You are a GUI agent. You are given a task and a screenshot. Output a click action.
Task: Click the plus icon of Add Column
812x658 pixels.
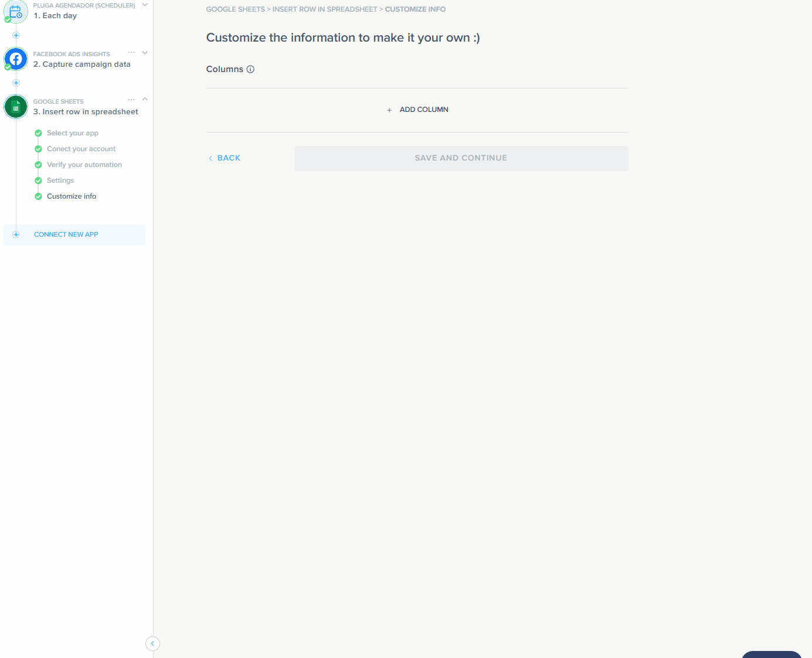click(x=389, y=110)
